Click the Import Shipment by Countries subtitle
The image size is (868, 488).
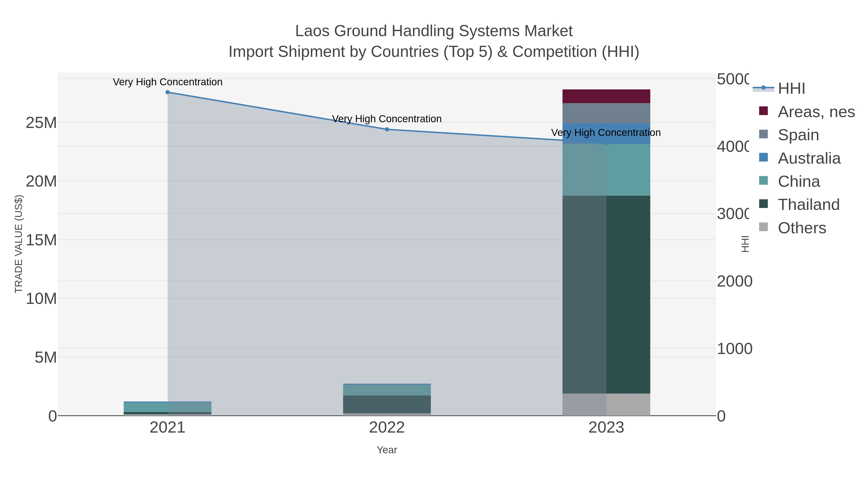tap(434, 52)
